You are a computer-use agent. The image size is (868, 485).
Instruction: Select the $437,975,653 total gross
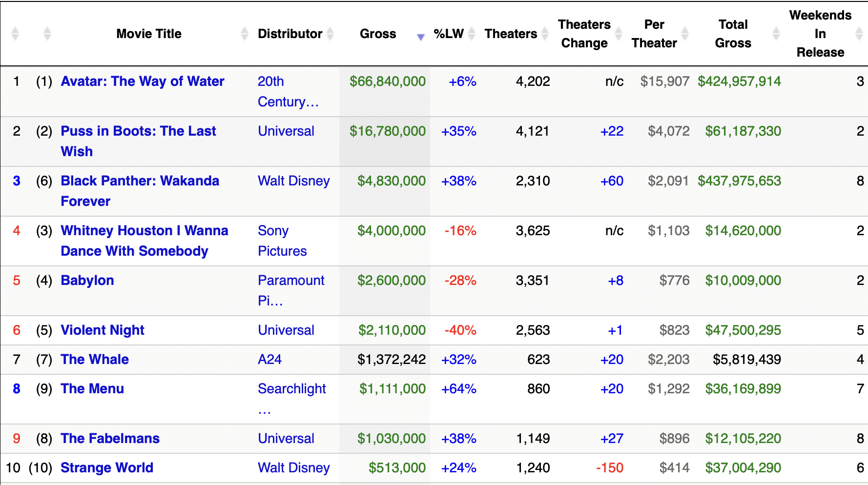[739, 181]
